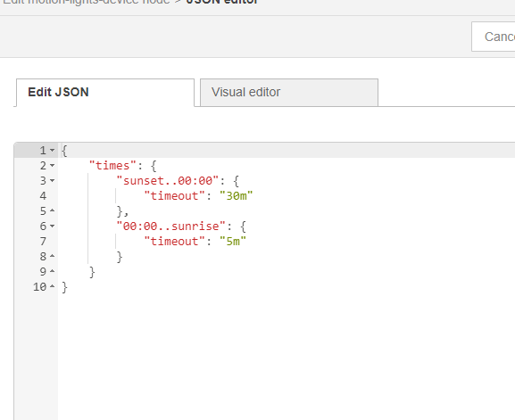Collapse the root object fold arrow on line 1
Viewport: 515px width, 420px height.
pos(53,151)
